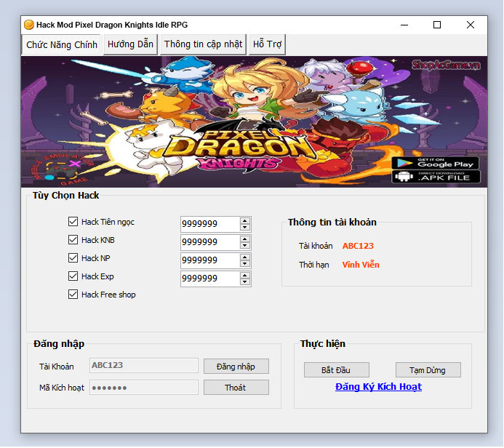This screenshot has width=504, height=448.
Task: Minimize the Hack Mod window
Action: pyautogui.click(x=404, y=25)
